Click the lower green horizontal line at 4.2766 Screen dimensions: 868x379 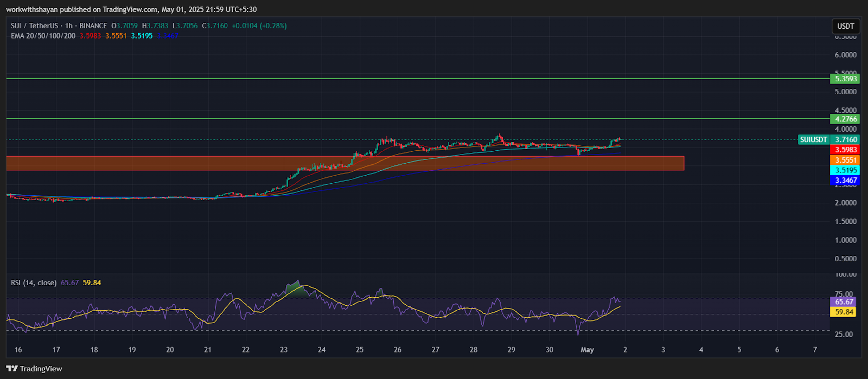point(418,119)
